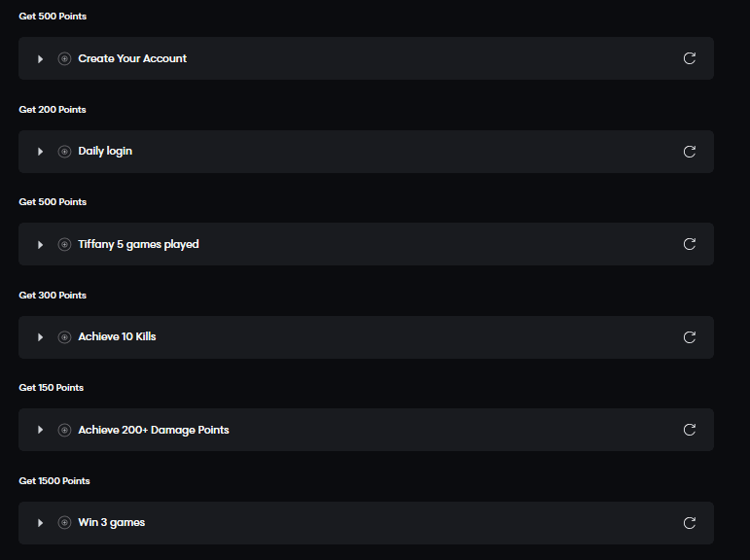Refresh the Tiffany 5 games played task
The image size is (750, 560).
pyautogui.click(x=690, y=244)
